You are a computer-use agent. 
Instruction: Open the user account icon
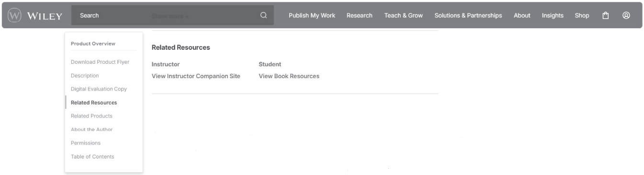click(x=626, y=15)
